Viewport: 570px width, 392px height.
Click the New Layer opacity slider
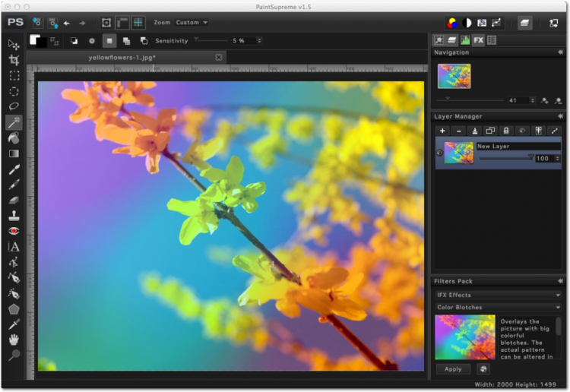click(505, 158)
